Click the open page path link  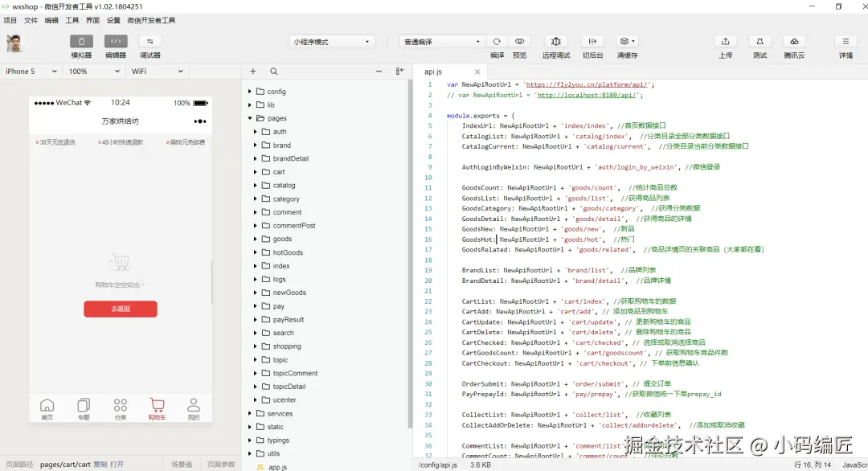coord(117,465)
